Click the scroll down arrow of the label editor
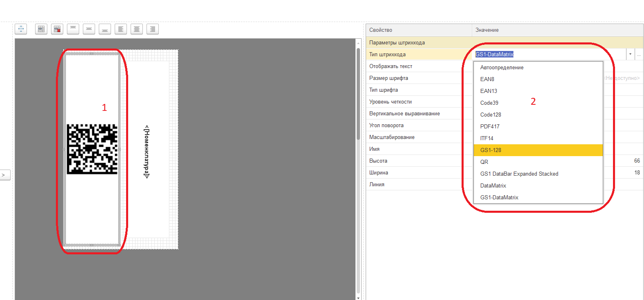This screenshot has width=644, height=300. pos(358,298)
